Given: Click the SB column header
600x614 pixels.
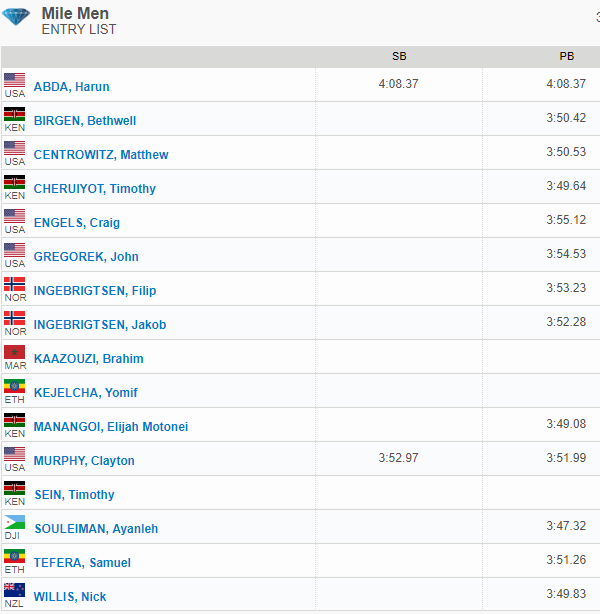Looking at the screenshot, I should click(399, 57).
